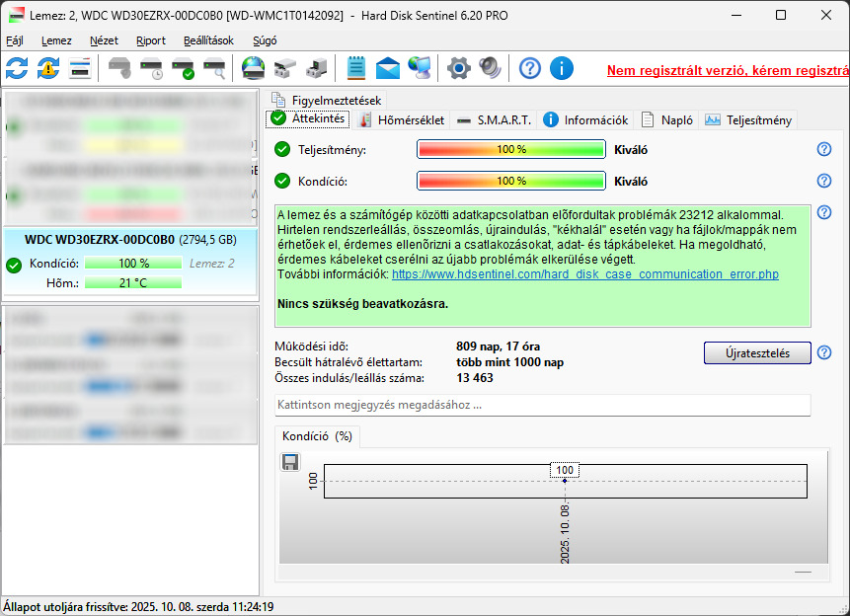Click the red unregistered version notice link
The image size is (850, 616).
[x=728, y=70]
